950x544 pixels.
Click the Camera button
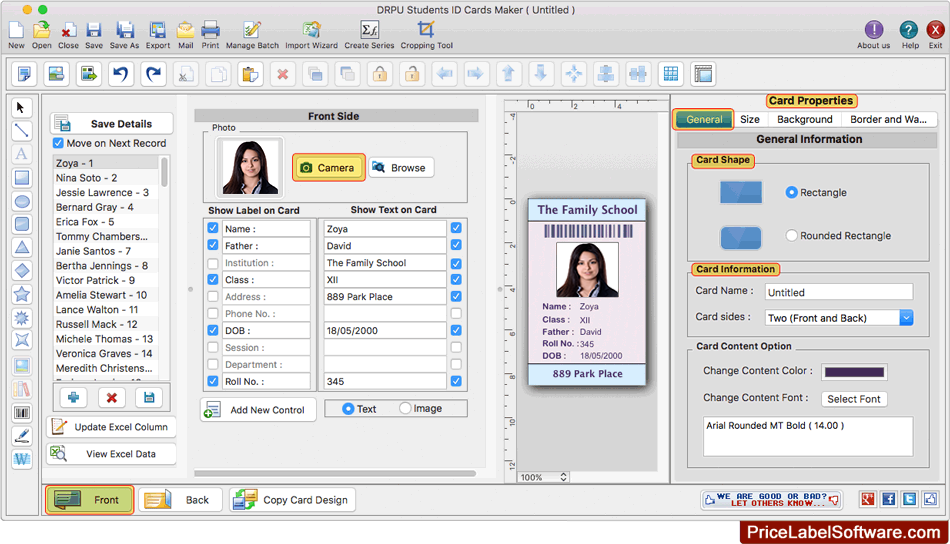[328, 167]
